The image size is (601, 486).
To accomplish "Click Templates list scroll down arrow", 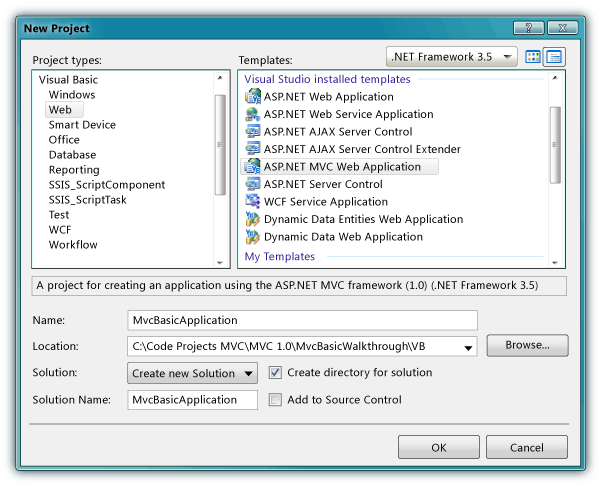I will click(x=555, y=263).
